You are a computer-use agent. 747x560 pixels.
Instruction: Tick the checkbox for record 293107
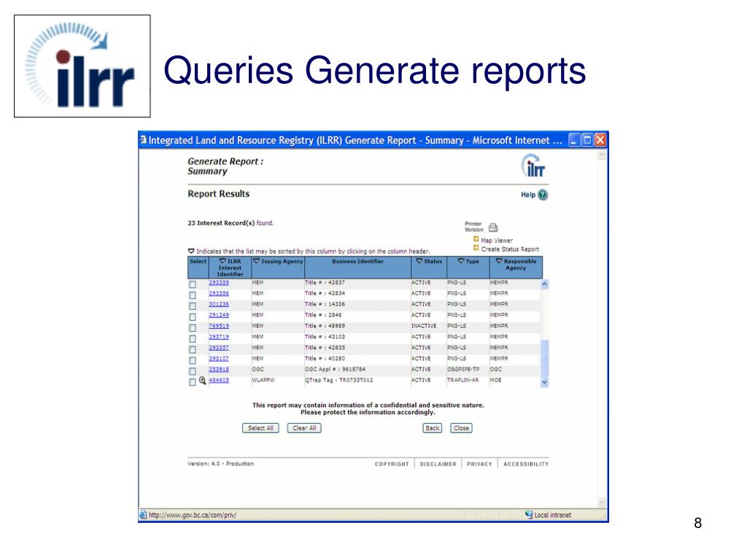(193, 360)
